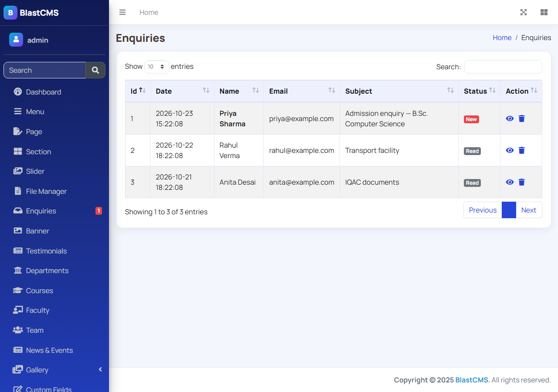The height and width of the screenshot is (392, 558).
Task: Go to the Next page
Action: 529,210
